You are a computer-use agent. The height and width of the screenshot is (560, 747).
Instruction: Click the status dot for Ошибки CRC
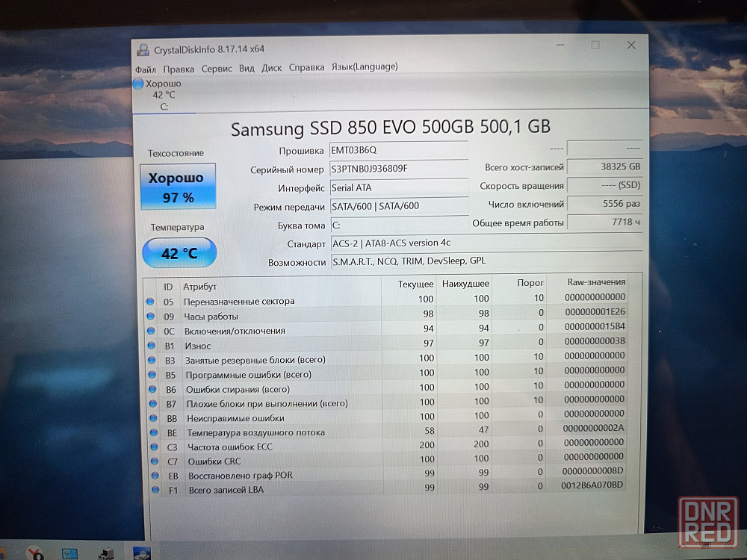(155, 461)
